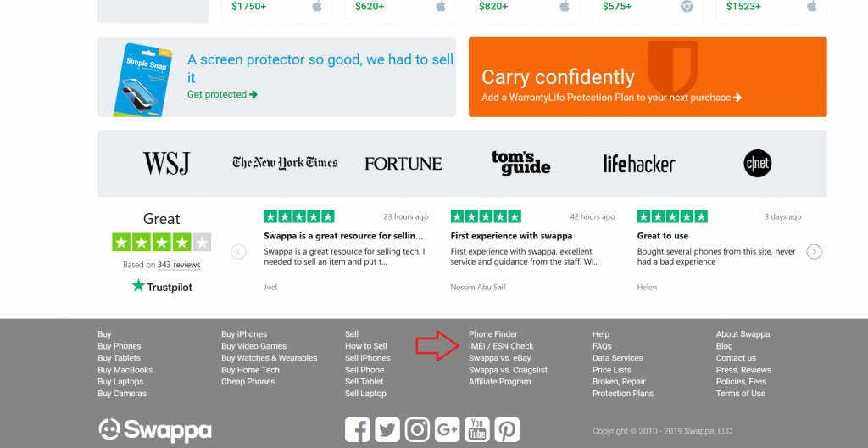Open Protection Plans footer link
Image resolution: width=868 pixels, height=448 pixels.
point(623,394)
